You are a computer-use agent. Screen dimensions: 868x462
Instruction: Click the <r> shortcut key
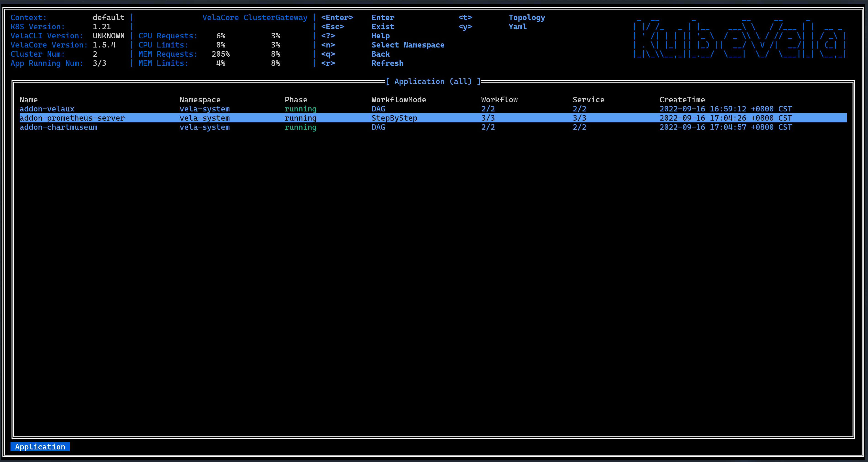click(328, 63)
